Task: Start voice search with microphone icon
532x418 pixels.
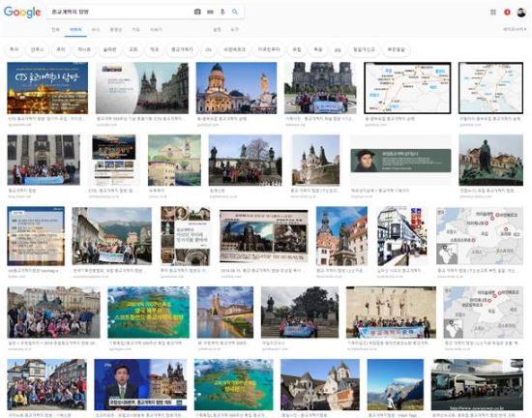Action: click(x=222, y=12)
